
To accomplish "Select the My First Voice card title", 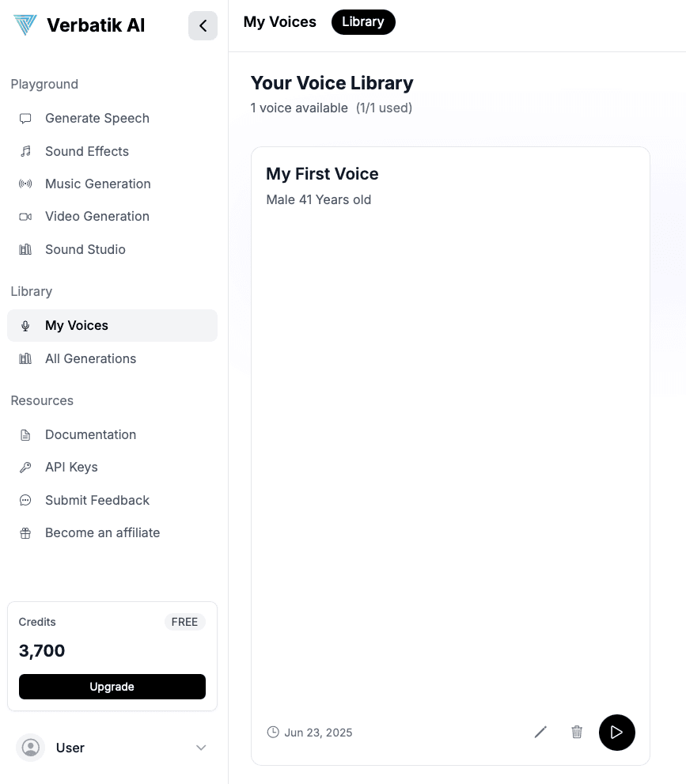I will [x=322, y=174].
